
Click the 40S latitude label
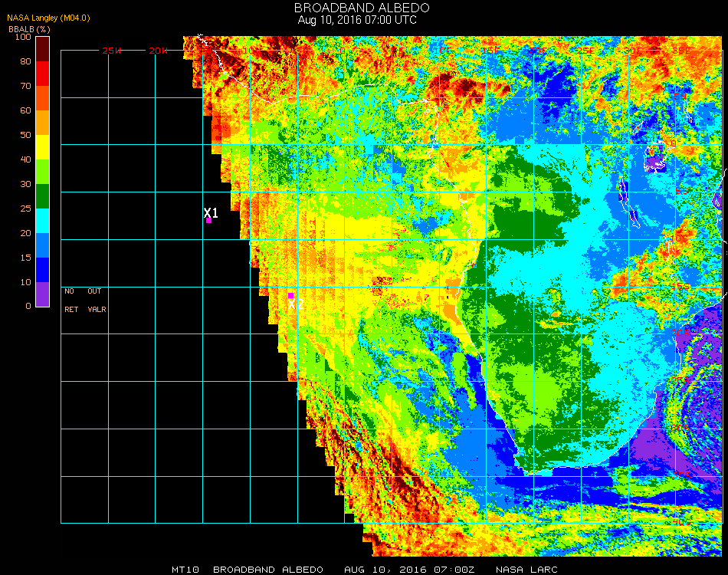click(681, 523)
